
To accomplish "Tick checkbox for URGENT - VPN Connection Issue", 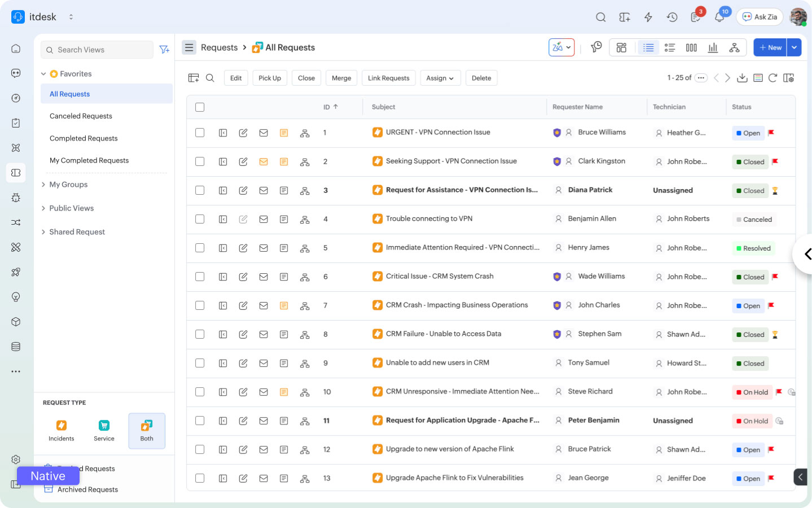I will [200, 133].
